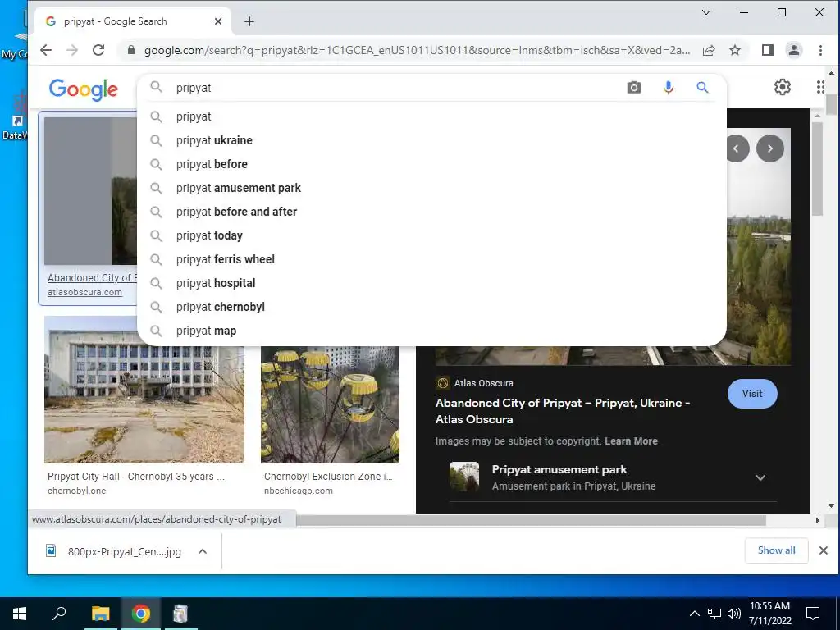Image resolution: width=840 pixels, height=630 pixels.
Task: Share this page from address bar
Action: tap(709, 50)
